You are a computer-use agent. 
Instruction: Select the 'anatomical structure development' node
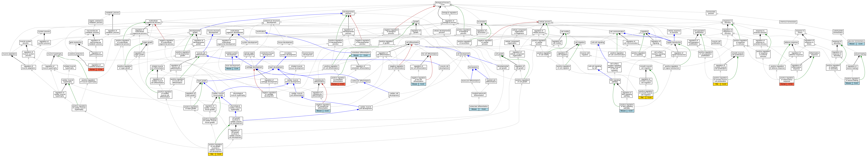pos(271,22)
